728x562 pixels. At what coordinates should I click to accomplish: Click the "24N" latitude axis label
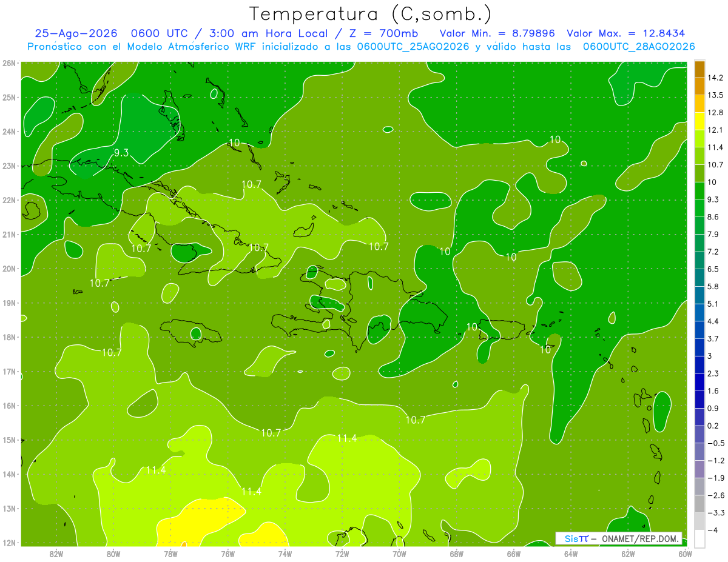(x=9, y=132)
